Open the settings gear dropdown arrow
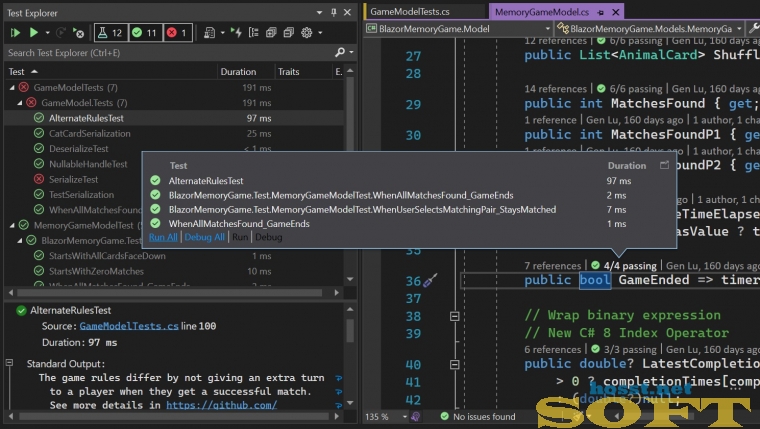The height and width of the screenshot is (429, 760). click(x=320, y=32)
